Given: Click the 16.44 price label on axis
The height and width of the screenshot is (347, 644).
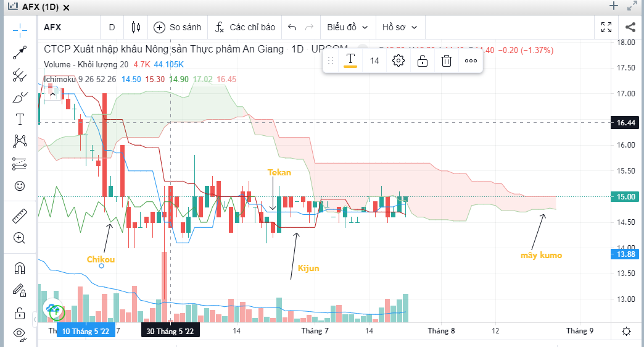Looking at the screenshot, I should pos(625,122).
